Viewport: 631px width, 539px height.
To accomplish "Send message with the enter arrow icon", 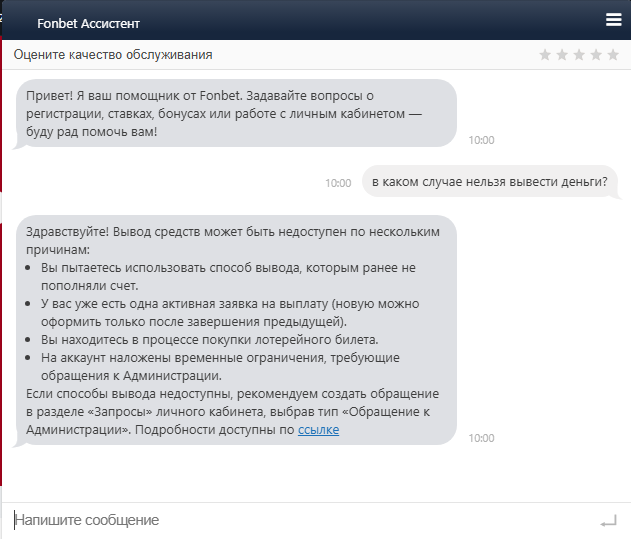I will pyautogui.click(x=608, y=521).
